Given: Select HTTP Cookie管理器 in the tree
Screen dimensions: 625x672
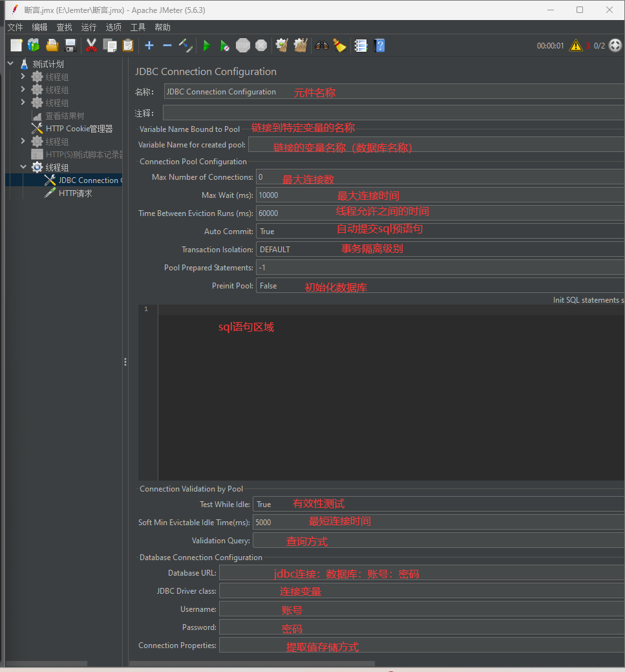Looking at the screenshot, I should 79,129.
